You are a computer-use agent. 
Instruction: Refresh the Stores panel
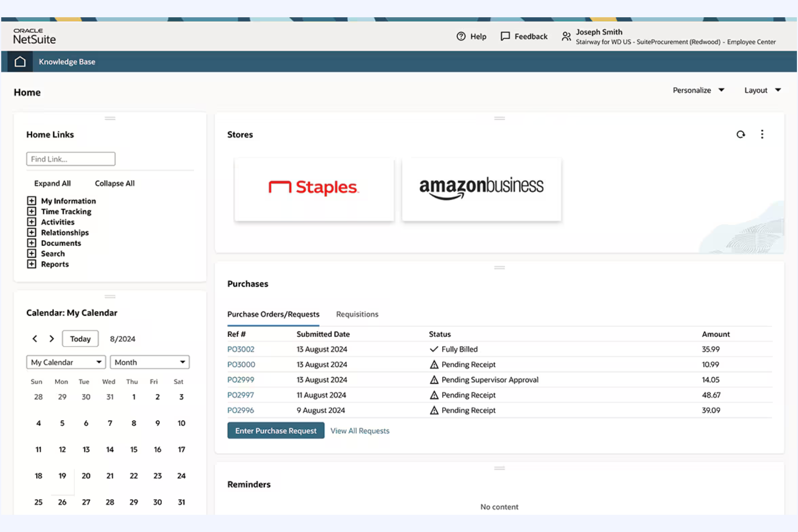click(x=741, y=134)
